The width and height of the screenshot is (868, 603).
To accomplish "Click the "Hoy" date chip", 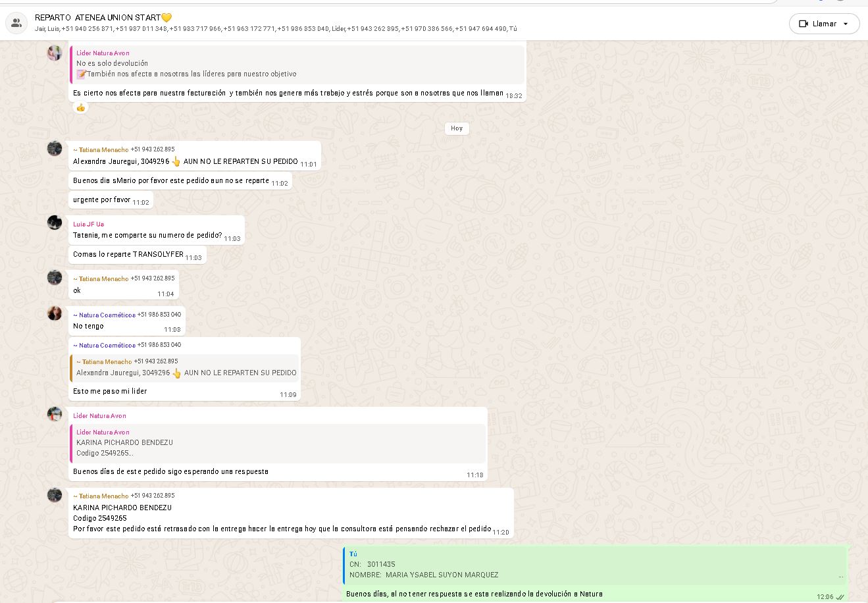I will click(x=457, y=128).
